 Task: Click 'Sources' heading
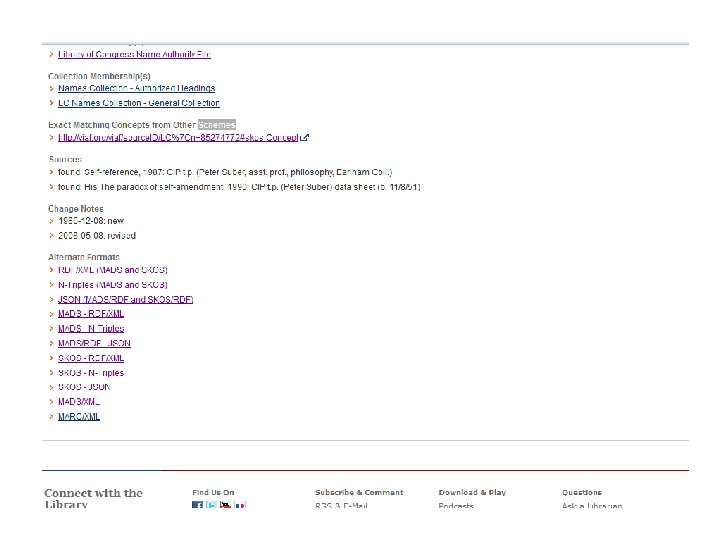tap(65, 159)
